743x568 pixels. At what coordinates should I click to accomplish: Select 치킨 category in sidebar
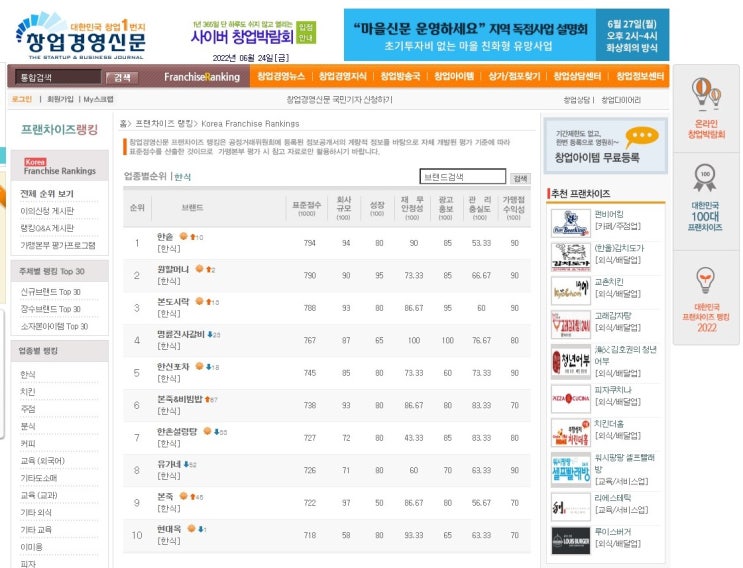click(28, 392)
